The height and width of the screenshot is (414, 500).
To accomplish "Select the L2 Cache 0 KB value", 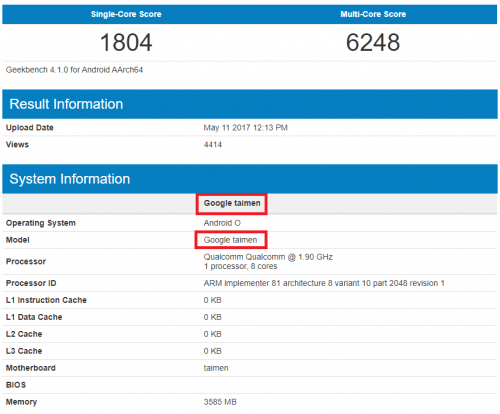I will (x=213, y=334).
